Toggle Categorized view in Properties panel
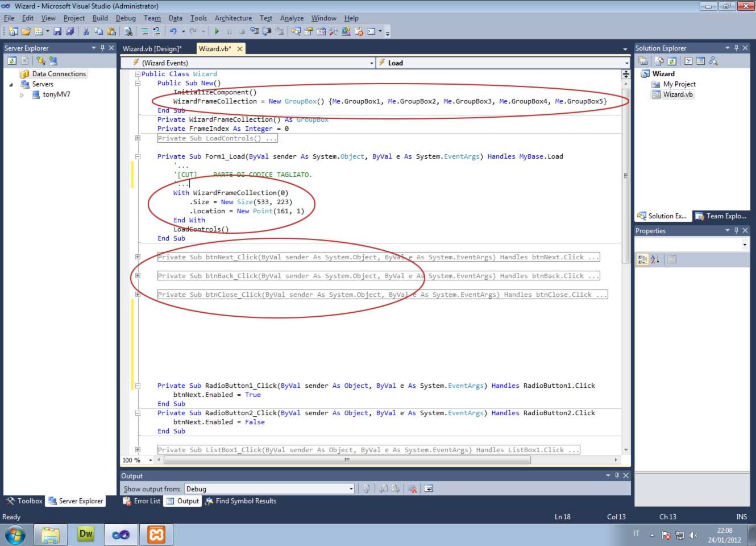756x546 pixels. click(642, 259)
